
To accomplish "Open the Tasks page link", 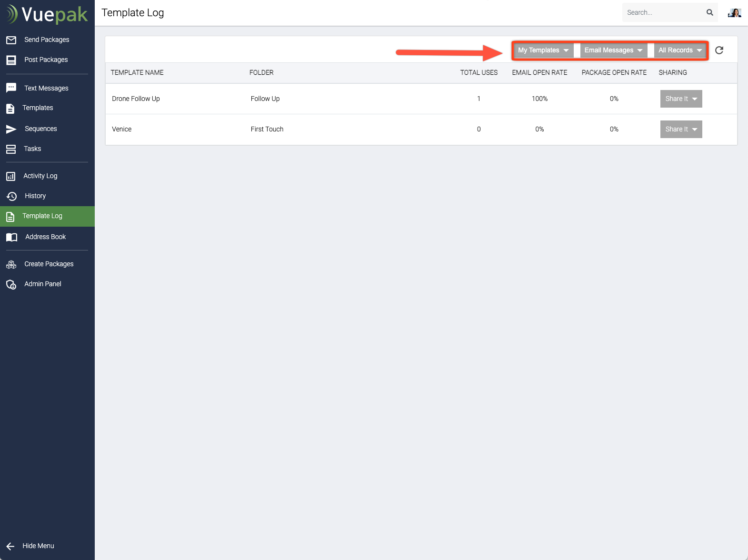I will tap(32, 149).
